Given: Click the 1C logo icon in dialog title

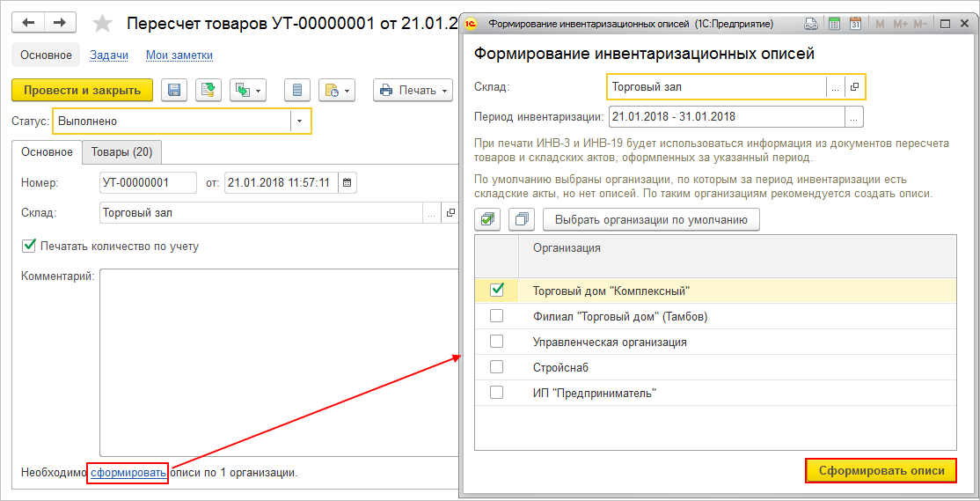Looking at the screenshot, I should [x=472, y=24].
